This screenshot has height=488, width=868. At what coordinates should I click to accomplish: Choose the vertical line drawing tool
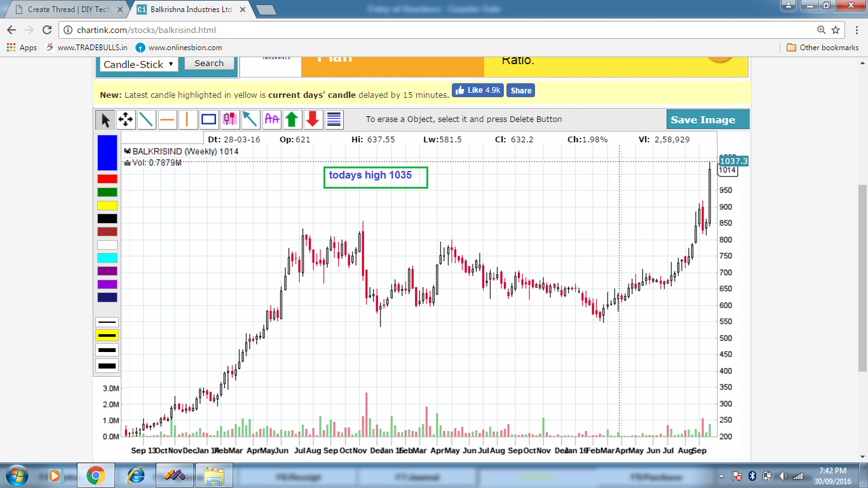(188, 119)
